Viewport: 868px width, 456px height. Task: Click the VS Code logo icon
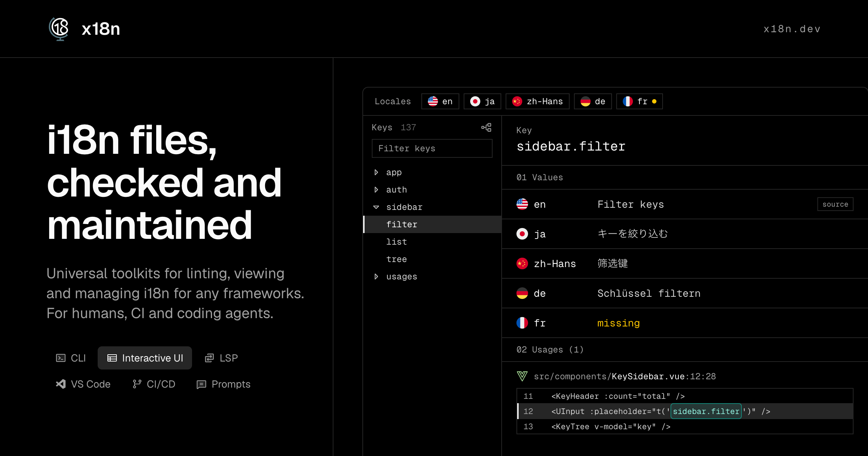61,384
